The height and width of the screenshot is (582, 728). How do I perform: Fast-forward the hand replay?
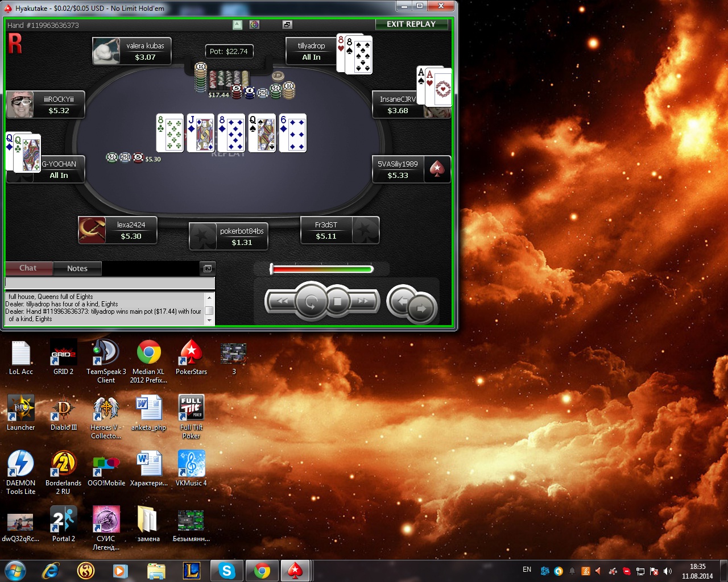coord(363,301)
